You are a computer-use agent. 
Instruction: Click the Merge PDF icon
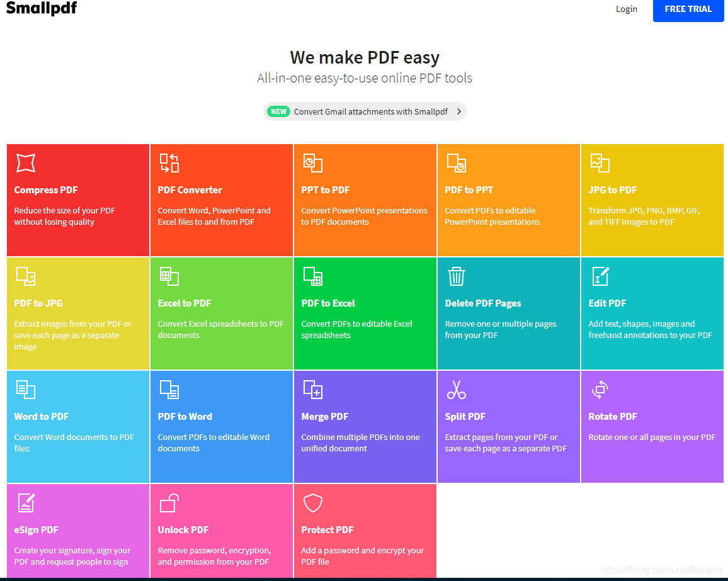[313, 390]
